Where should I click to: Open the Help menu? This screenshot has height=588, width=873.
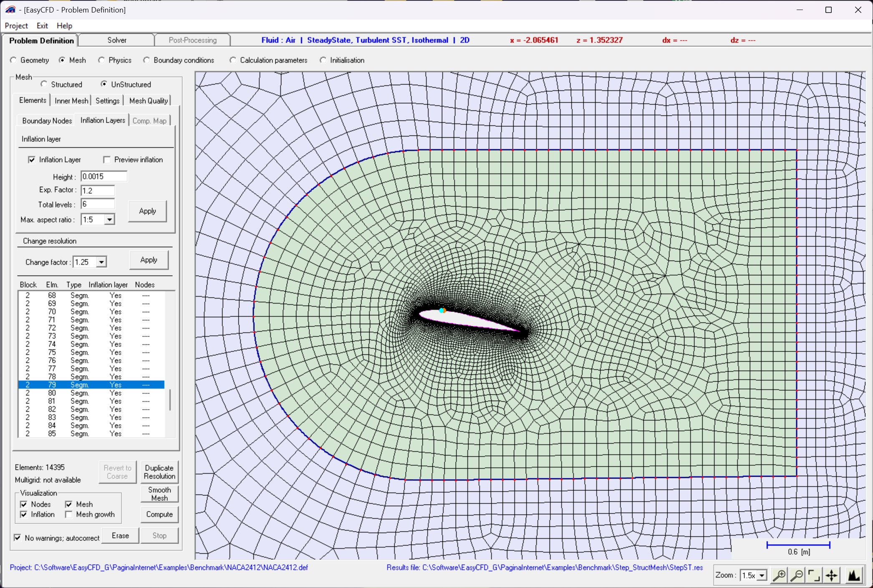pyautogui.click(x=64, y=26)
